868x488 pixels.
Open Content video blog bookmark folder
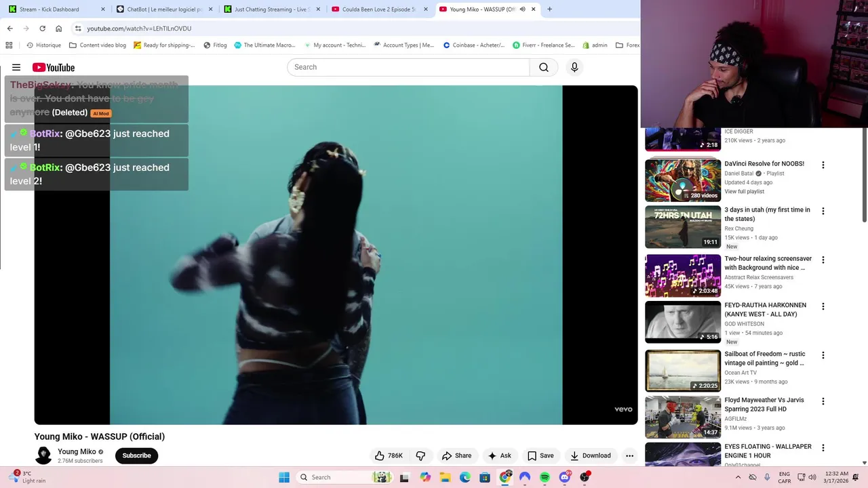coord(98,45)
